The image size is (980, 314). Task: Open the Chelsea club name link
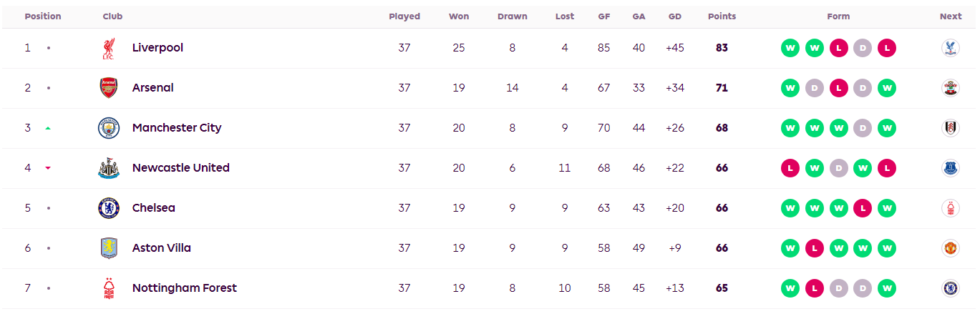[153, 208]
